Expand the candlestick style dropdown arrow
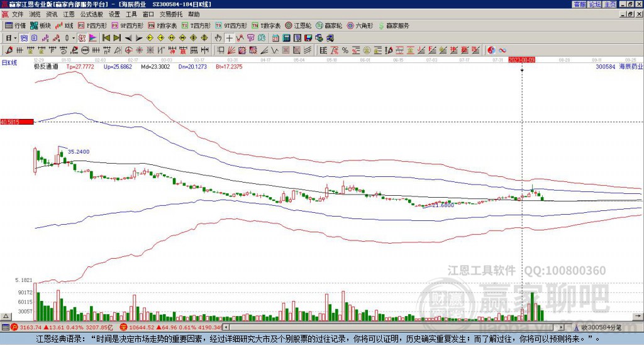The height and width of the screenshot is (345, 644). click(x=74, y=38)
